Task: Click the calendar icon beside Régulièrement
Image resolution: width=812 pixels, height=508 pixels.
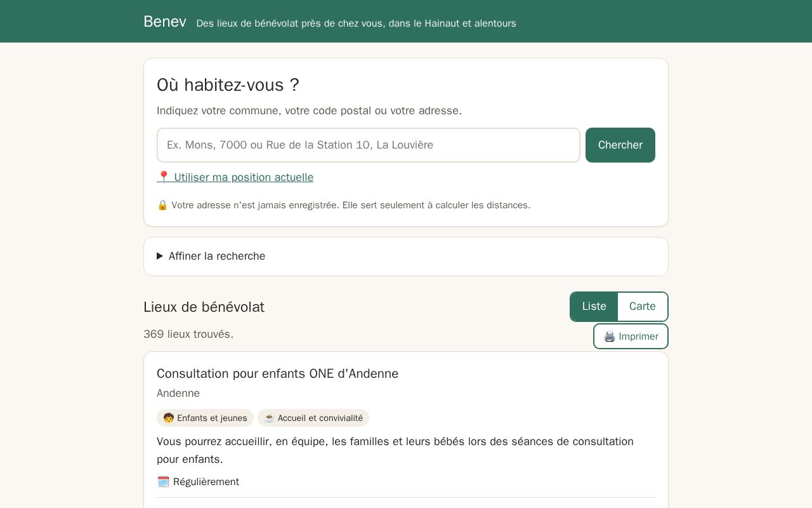Action: pos(163,481)
